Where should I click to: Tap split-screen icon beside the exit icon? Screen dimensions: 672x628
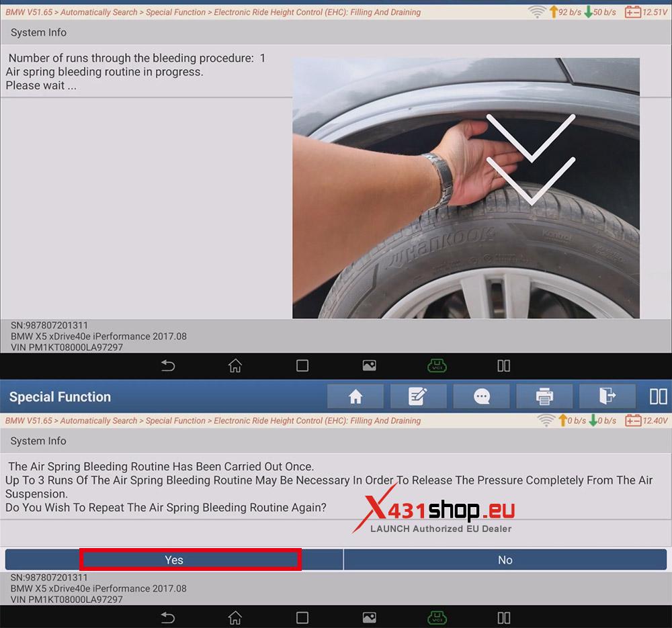[x=658, y=397]
